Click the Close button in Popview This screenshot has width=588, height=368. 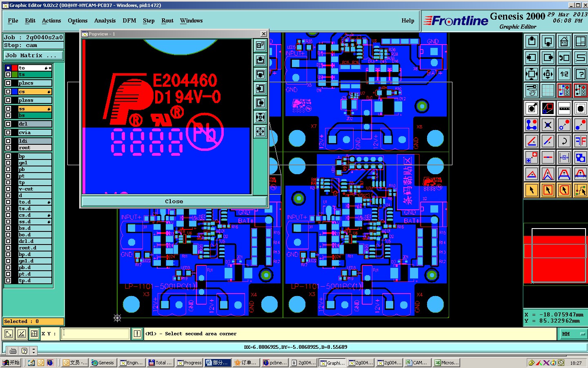coord(174,201)
